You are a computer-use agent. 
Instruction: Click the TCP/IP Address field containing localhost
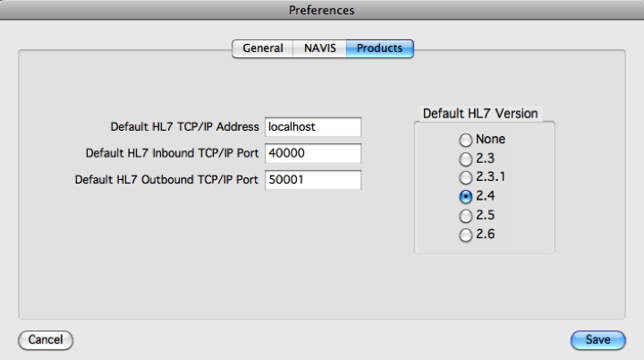313,127
